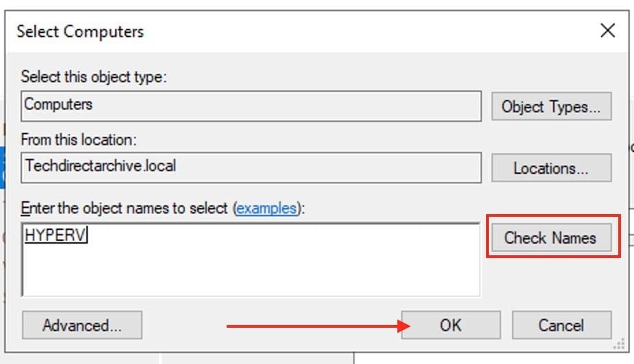Click the 'From this location' label
Image resolution: width=634 pixels, height=364 pixels.
pyautogui.click(x=79, y=139)
